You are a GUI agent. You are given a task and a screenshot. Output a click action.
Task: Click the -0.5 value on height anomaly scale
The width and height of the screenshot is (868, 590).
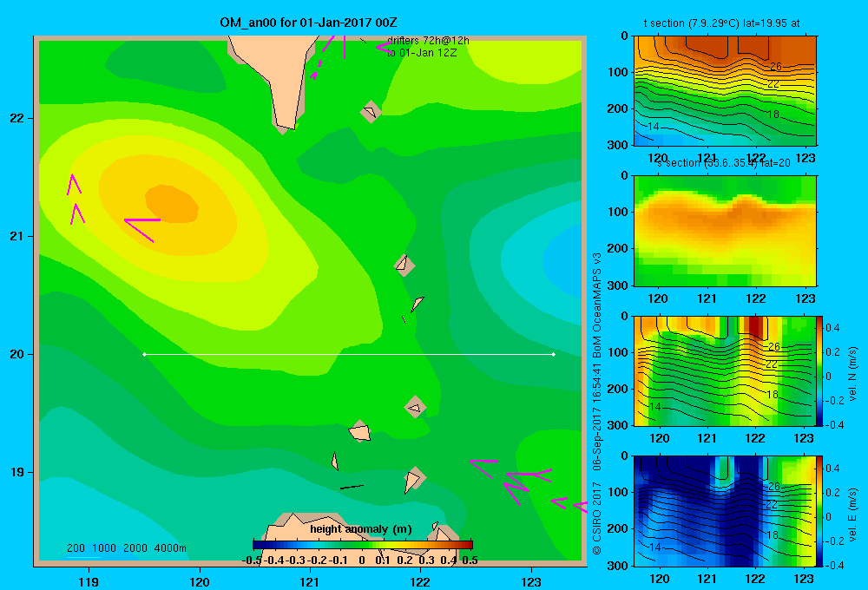coord(252,560)
